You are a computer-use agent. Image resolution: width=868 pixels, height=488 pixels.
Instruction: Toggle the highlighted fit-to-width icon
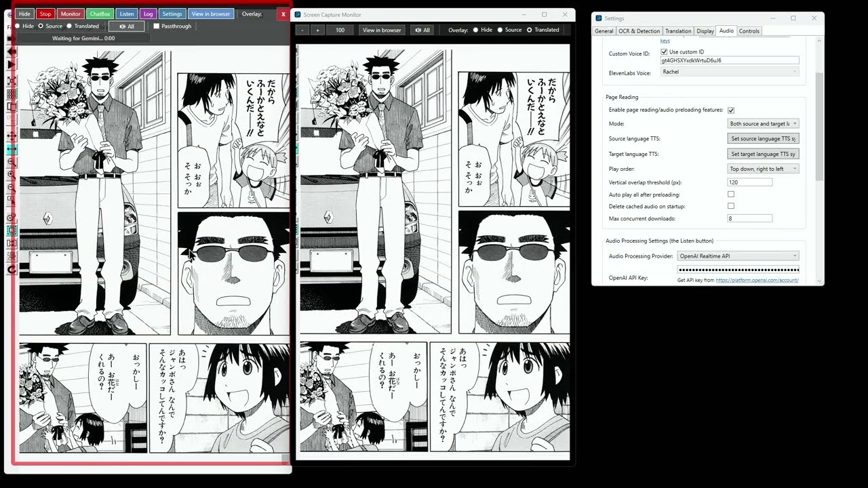click(12, 149)
